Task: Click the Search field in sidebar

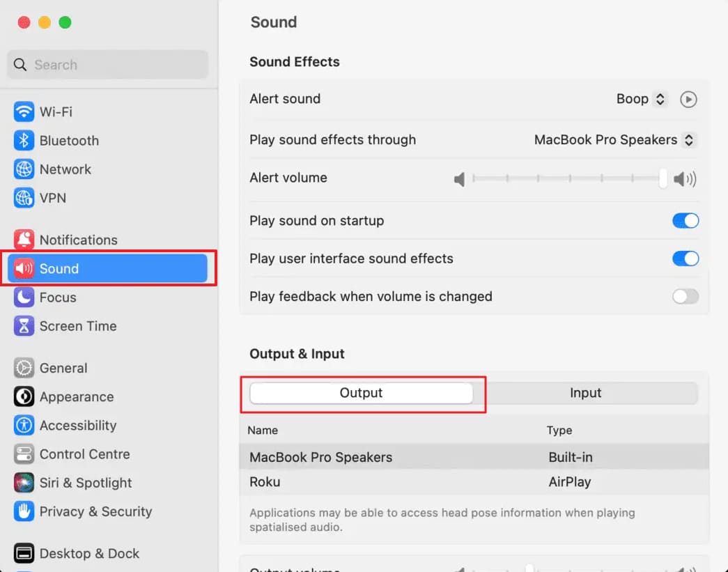Action: [x=108, y=65]
